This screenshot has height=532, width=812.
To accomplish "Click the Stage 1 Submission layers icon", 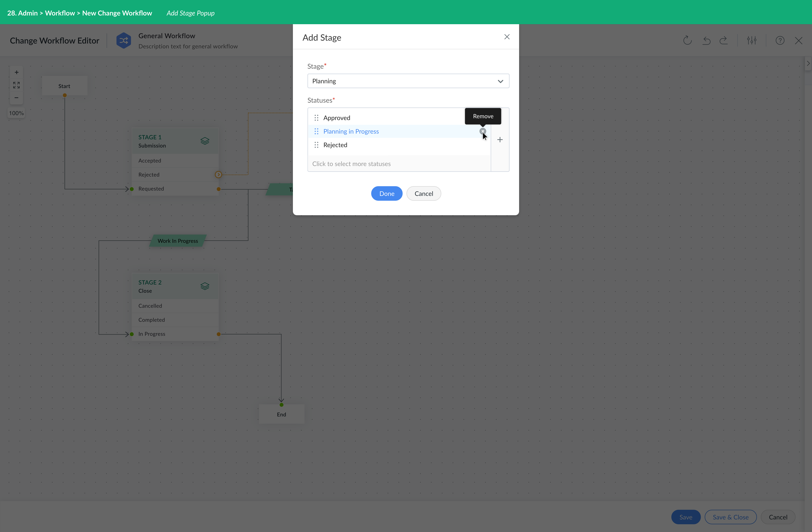I will [205, 141].
